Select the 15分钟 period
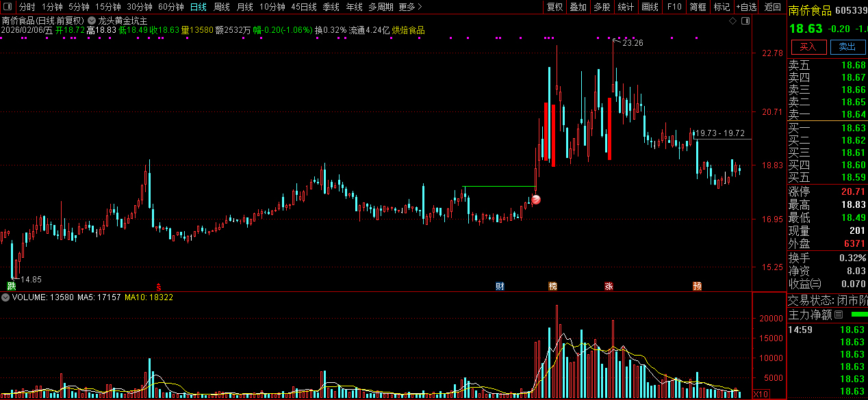This screenshot has width=868, height=400. click(x=107, y=7)
